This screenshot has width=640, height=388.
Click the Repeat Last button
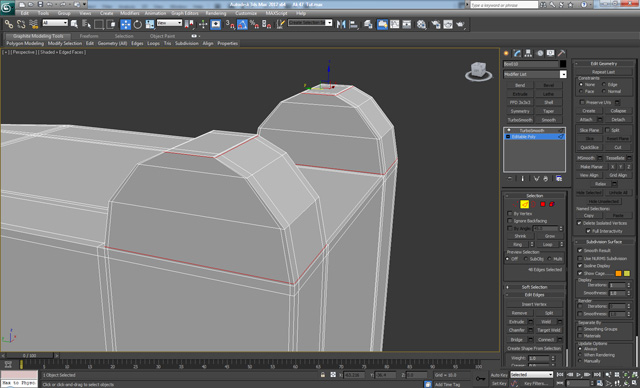click(x=603, y=72)
